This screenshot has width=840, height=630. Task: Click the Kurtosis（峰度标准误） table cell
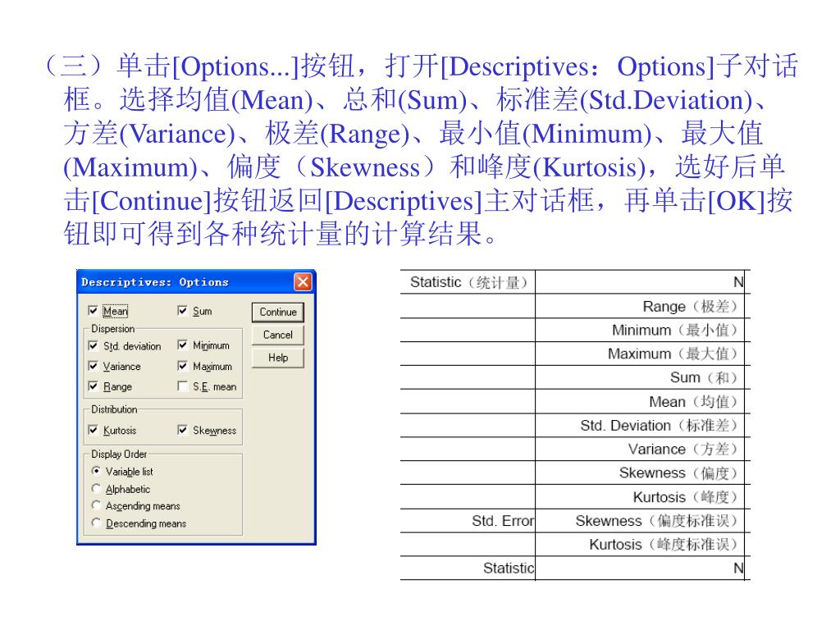click(640, 545)
